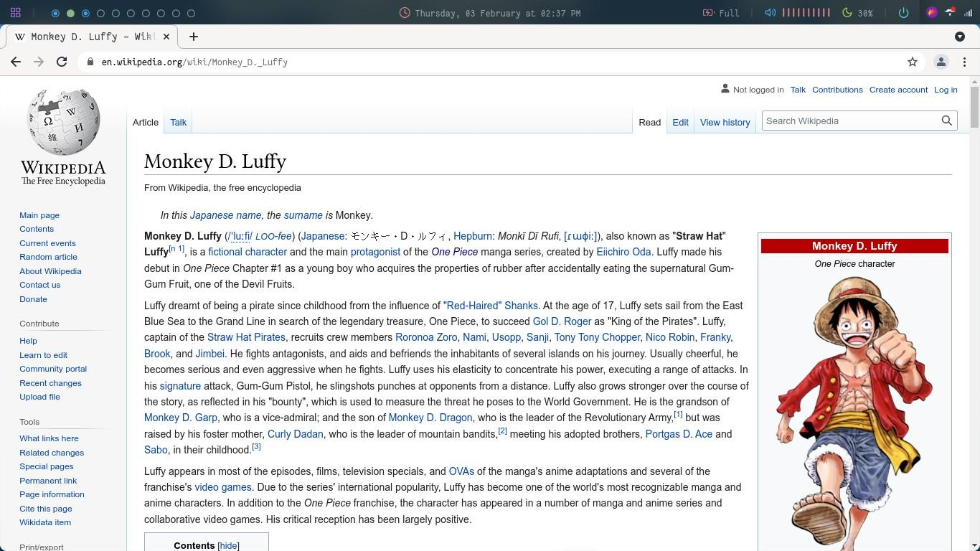This screenshot has height=551, width=980.
Task: Bookmark this page with the star icon
Action: coord(913,62)
